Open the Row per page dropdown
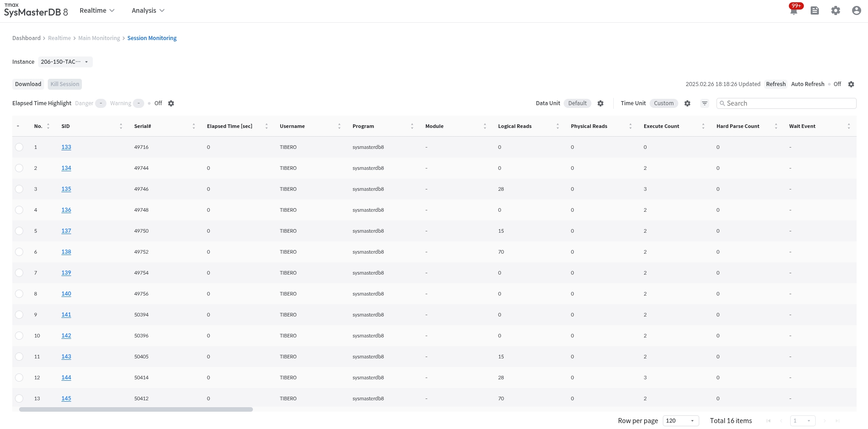This screenshot has width=868, height=429. [x=680, y=421]
